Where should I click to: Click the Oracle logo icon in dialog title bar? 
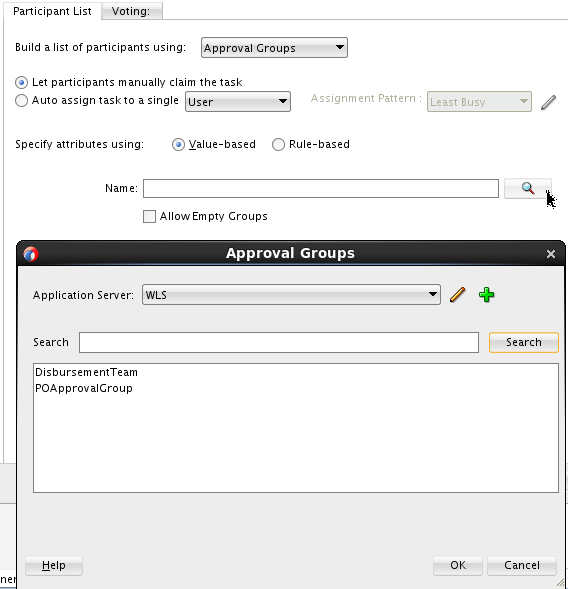(31, 254)
